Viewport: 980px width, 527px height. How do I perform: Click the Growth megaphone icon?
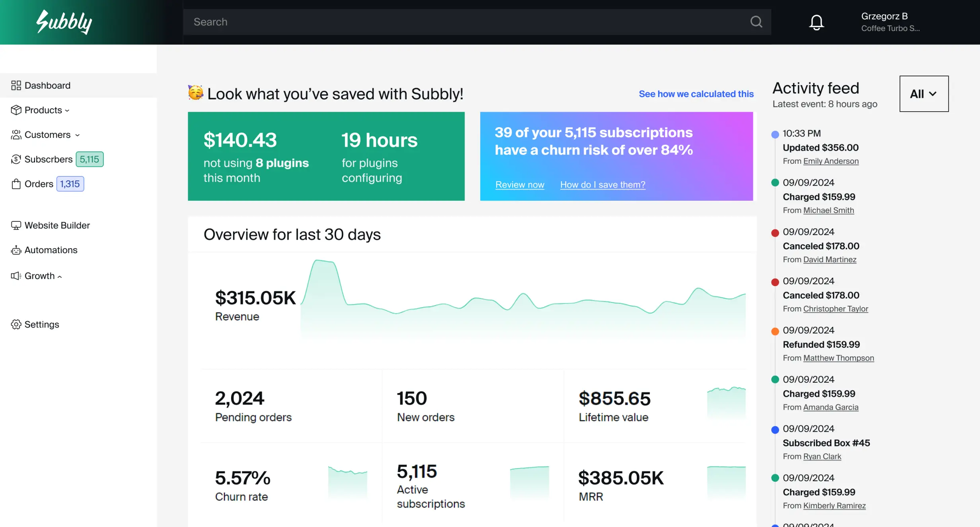16,276
